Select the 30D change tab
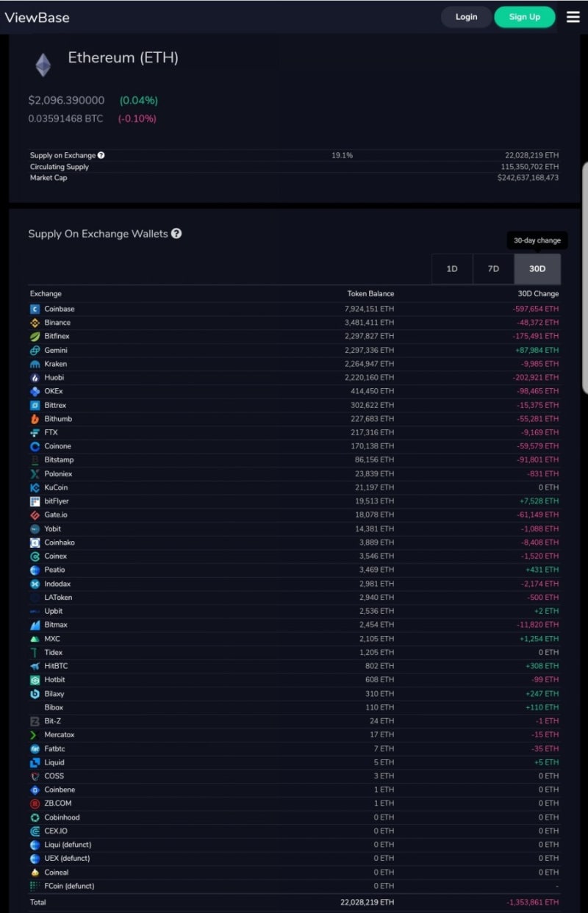The width and height of the screenshot is (588, 913). [537, 269]
